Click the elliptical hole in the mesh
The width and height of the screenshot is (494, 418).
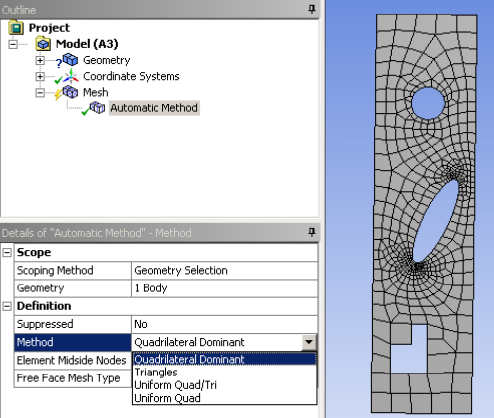pyautogui.click(x=435, y=221)
